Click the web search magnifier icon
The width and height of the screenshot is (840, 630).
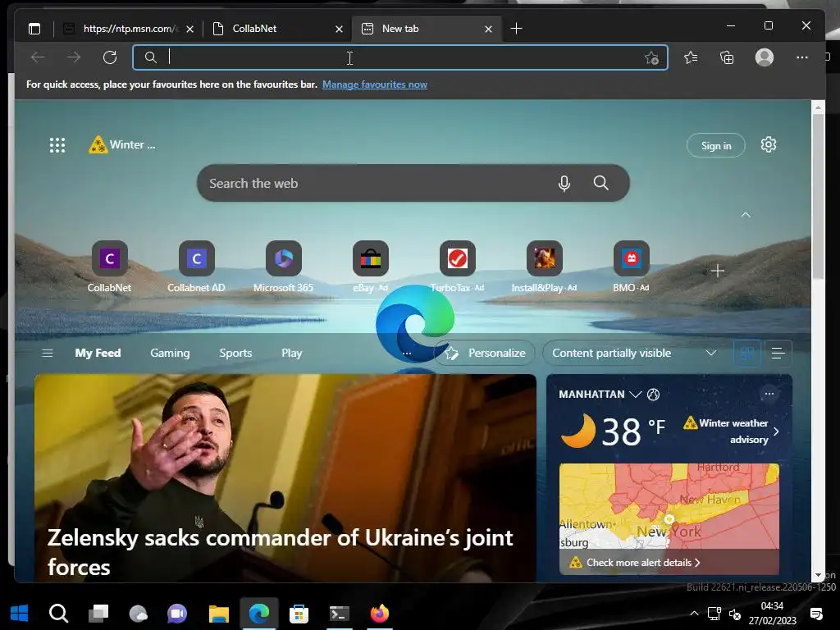601,183
